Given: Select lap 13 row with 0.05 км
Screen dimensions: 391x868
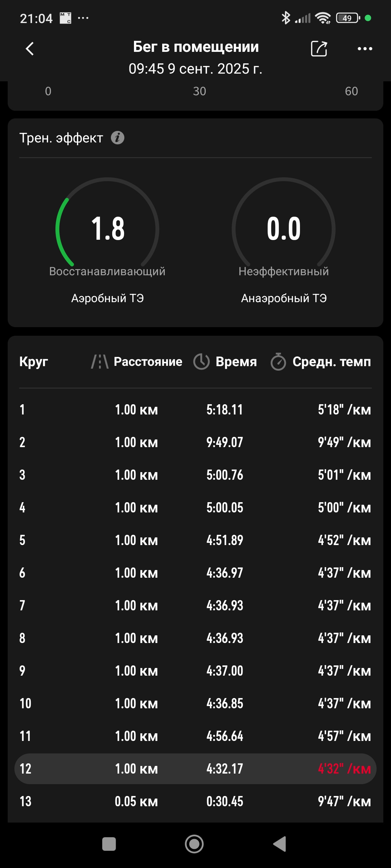Looking at the screenshot, I should pyautogui.click(x=195, y=801).
